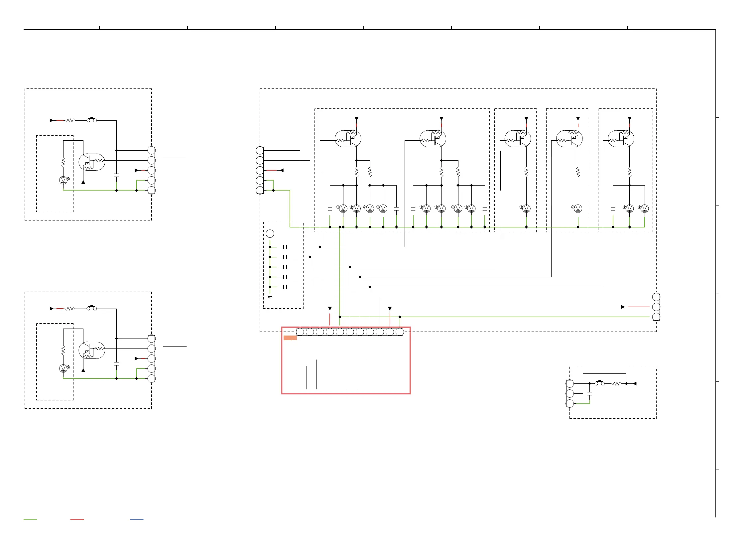
Task: Click the first pin of the eleven-pin connector
Action: (x=300, y=332)
